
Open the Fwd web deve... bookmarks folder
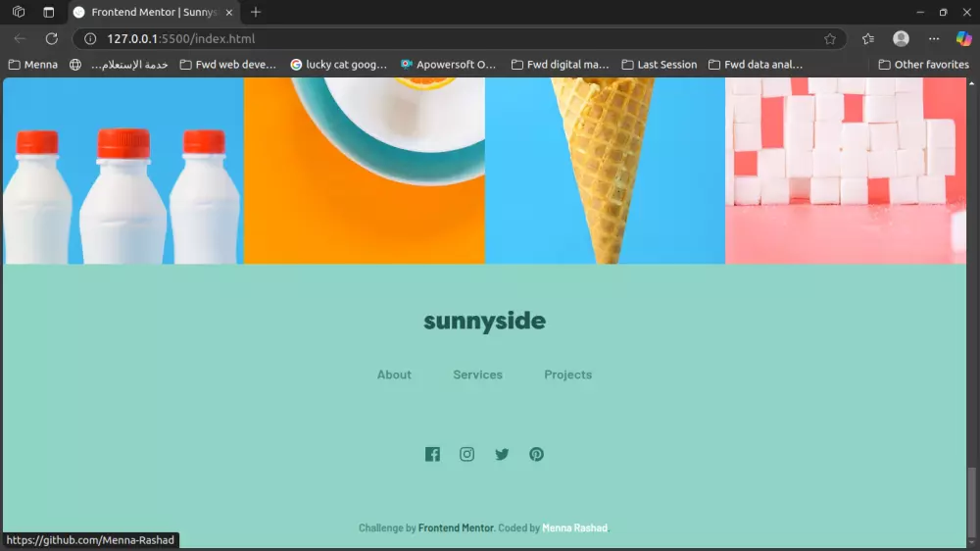228,65
